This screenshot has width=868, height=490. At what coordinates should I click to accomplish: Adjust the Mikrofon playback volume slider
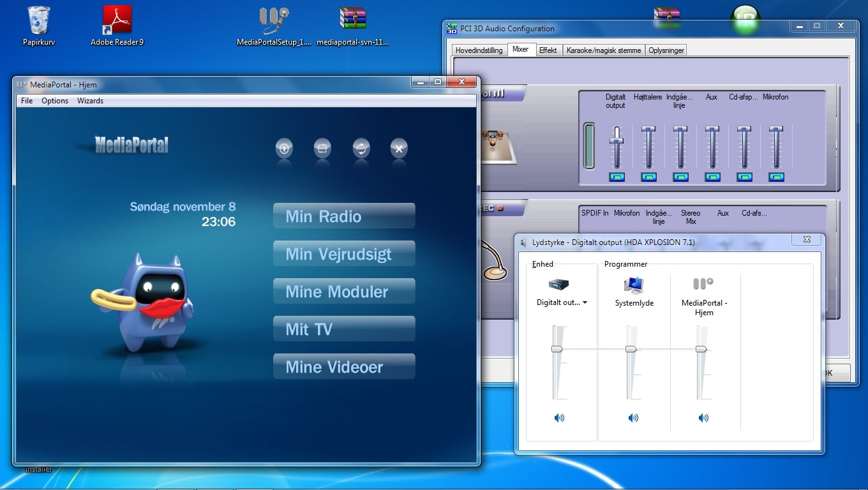pyautogui.click(x=776, y=130)
